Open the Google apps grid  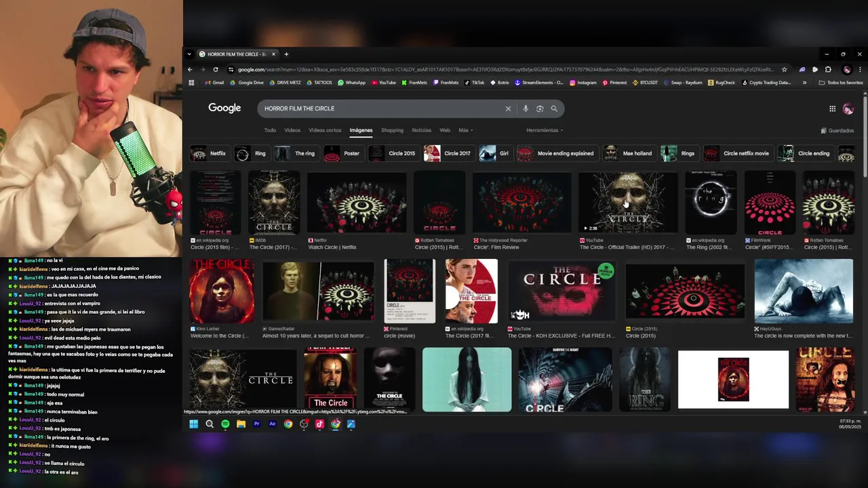pyautogui.click(x=832, y=108)
